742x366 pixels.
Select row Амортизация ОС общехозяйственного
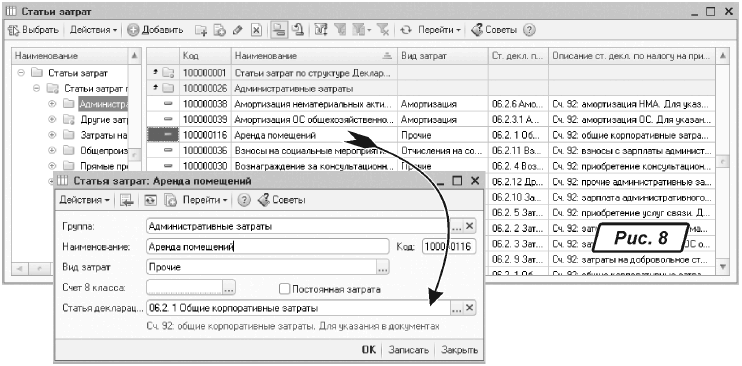(x=431, y=119)
